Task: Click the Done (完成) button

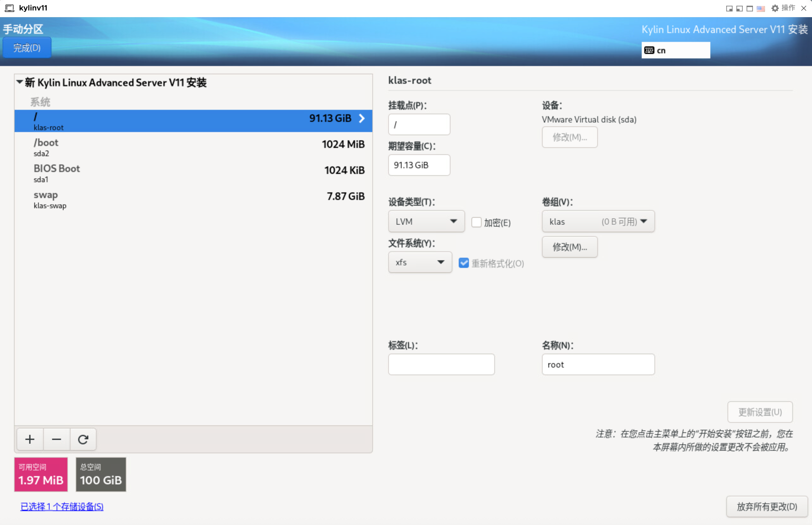Action: [27, 48]
